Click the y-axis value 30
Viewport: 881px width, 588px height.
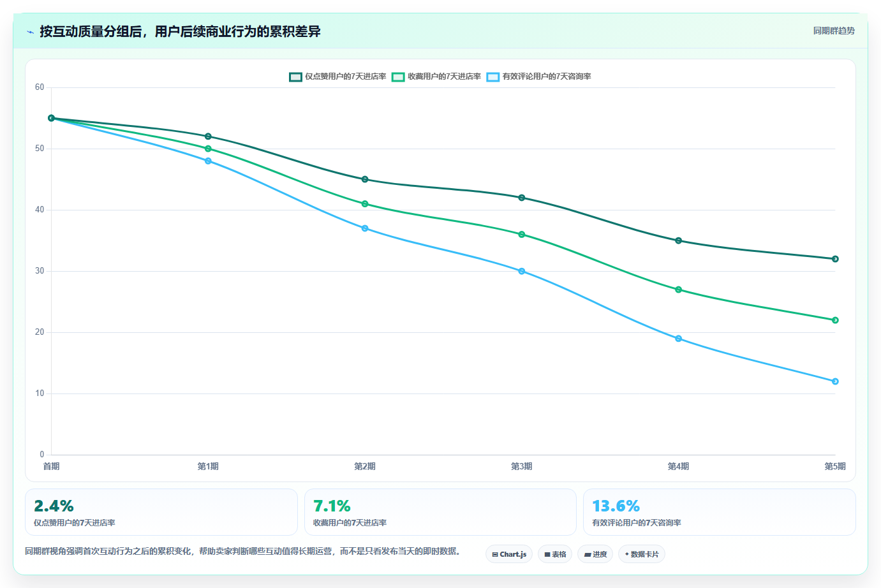(40, 271)
